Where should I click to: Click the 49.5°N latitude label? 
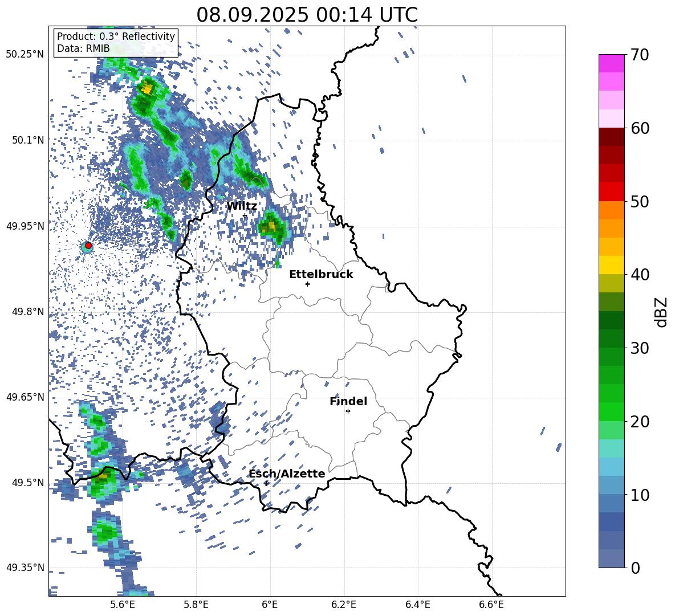click(x=27, y=482)
